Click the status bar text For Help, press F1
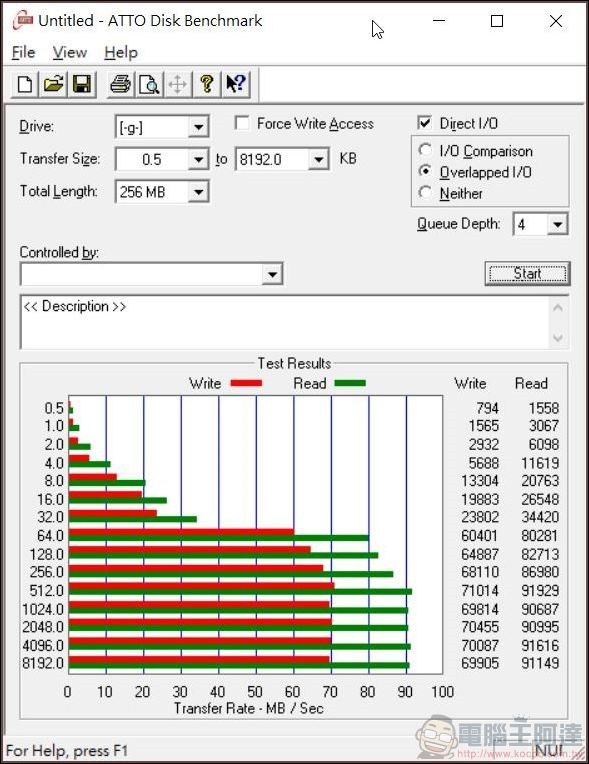Viewport: 589px width, 764px height. click(67, 750)
